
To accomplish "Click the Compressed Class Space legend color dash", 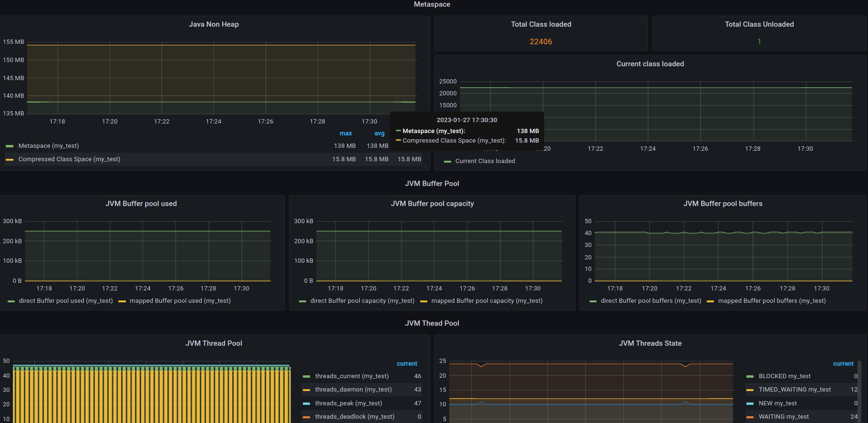I will pyautogui.click(x=10, y=159).
